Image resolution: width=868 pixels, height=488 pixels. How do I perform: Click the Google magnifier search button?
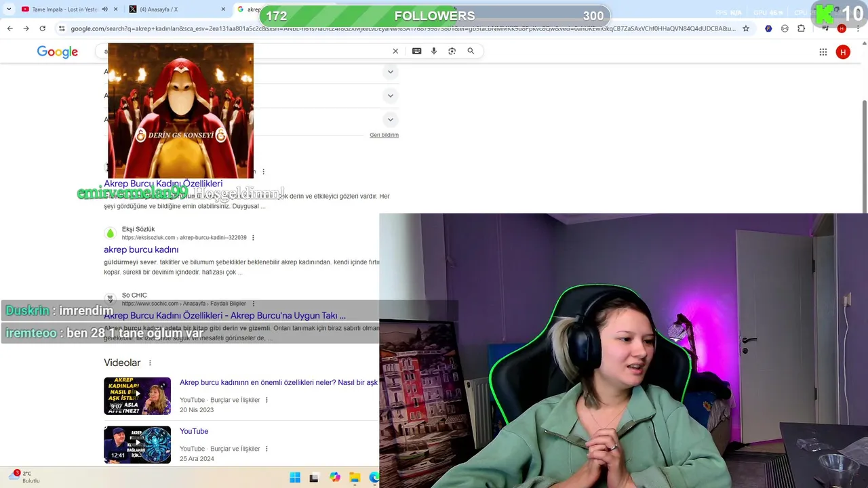coord(471,51)
